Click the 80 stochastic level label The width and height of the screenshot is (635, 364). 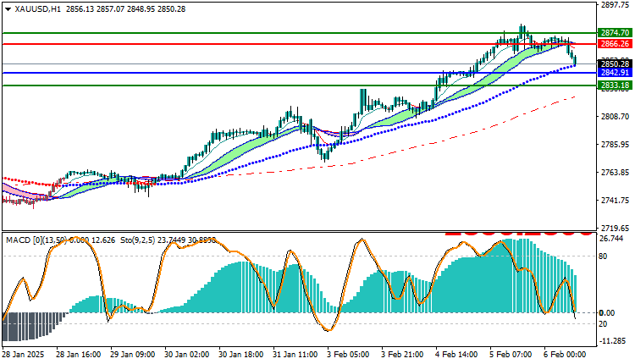[x=603, y=256]
